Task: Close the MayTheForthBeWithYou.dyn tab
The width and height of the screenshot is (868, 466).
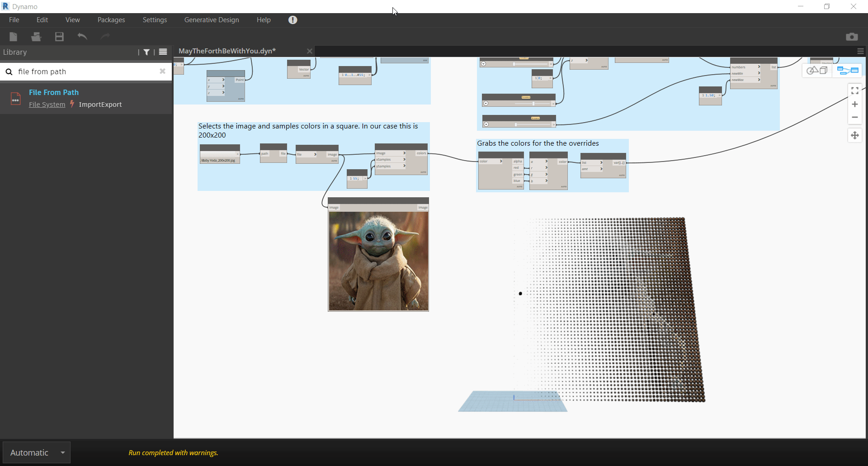Action: coord(310,51)
